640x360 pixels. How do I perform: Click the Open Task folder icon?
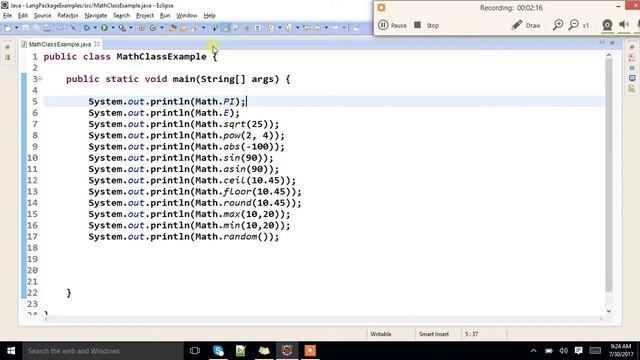click(183, 28)
